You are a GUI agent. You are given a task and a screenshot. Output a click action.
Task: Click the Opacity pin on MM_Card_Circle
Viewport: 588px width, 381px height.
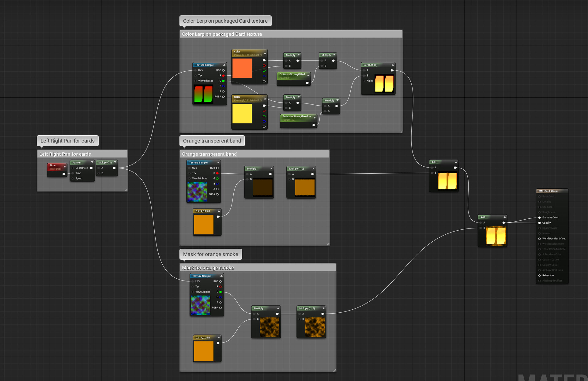pos(540,223)
